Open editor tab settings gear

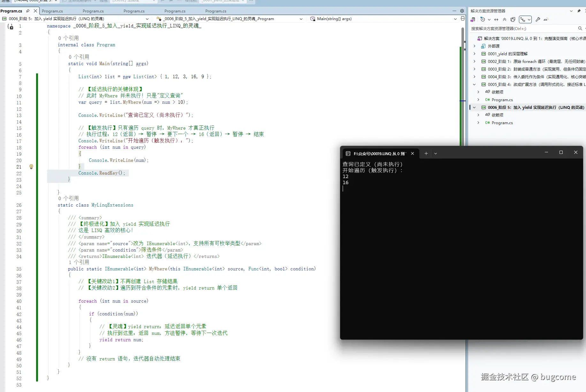pos(462,11)
